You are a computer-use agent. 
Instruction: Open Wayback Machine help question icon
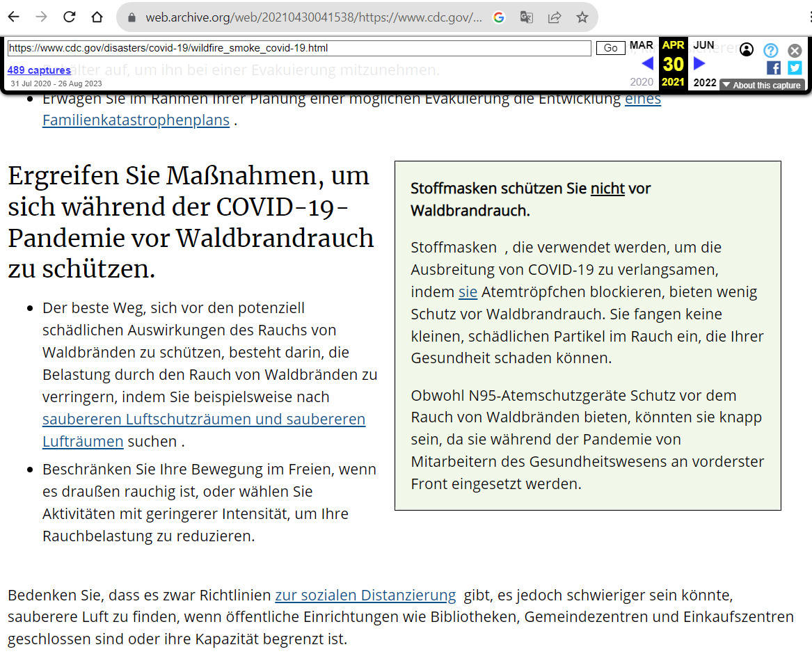point(770,50)
